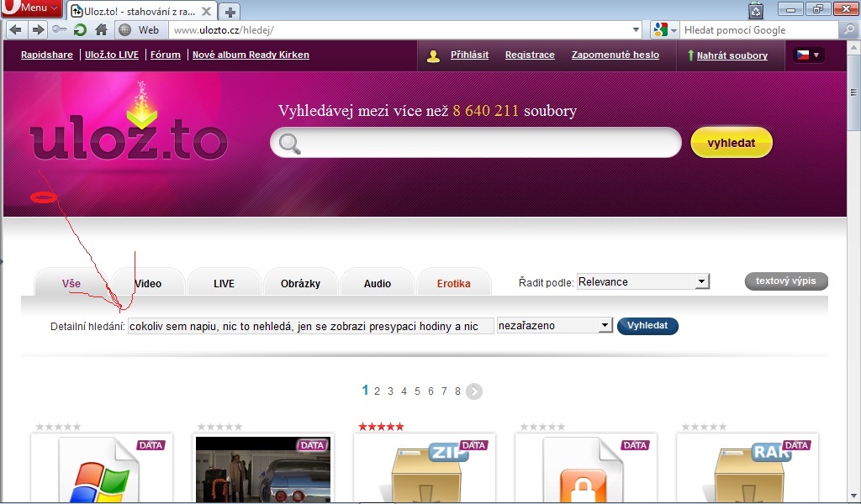Click the yellow user profile icon
The image size is (861, 504).
point(433,55)
